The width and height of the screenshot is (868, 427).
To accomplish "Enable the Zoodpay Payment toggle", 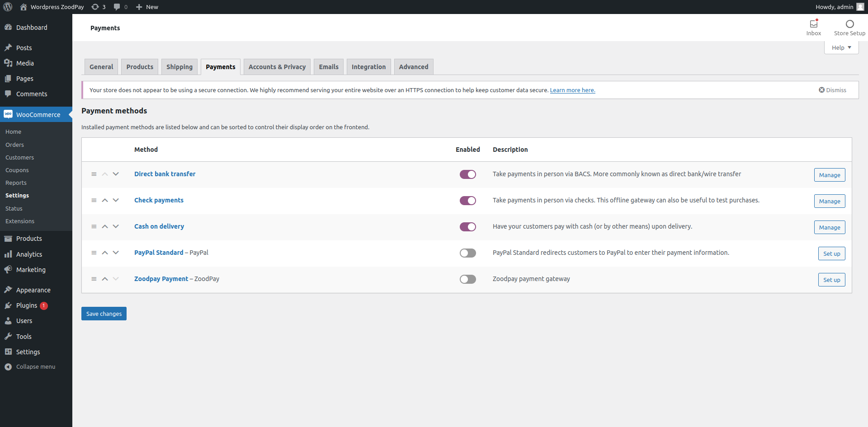I will coord(468,279).
